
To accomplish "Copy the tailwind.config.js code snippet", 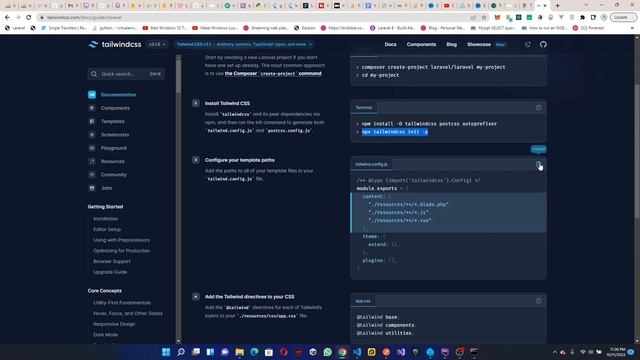I will click(538, 164).
